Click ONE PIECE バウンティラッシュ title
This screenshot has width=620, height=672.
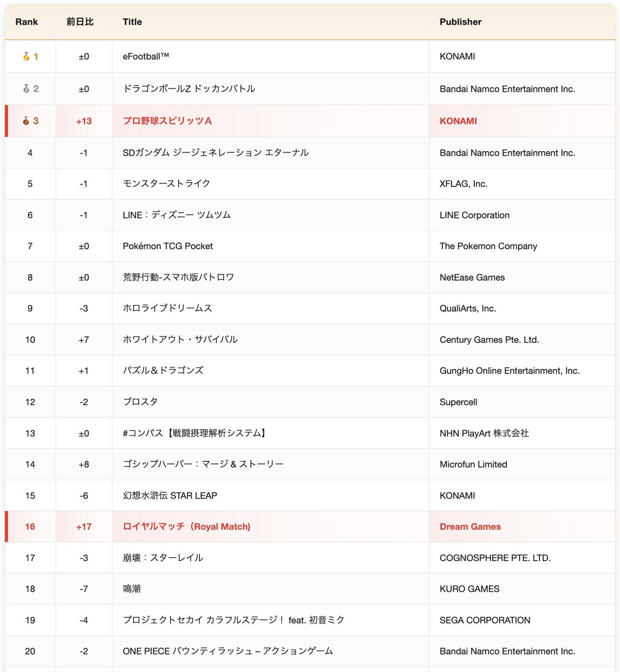click(228, 651)
